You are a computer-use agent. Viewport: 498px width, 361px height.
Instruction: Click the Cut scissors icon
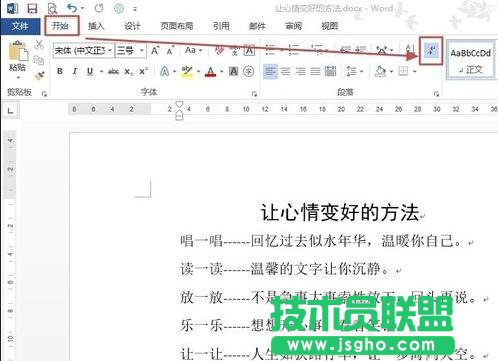(39, 45)
